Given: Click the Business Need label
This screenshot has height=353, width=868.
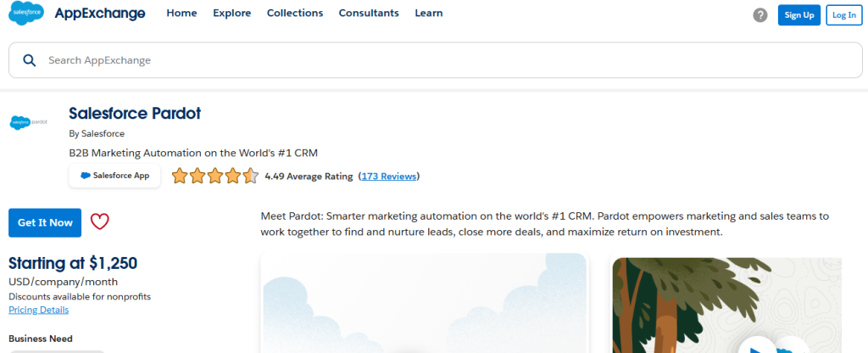Looking at the screenshot, I should pyautogui.click(x=41, y=339).
